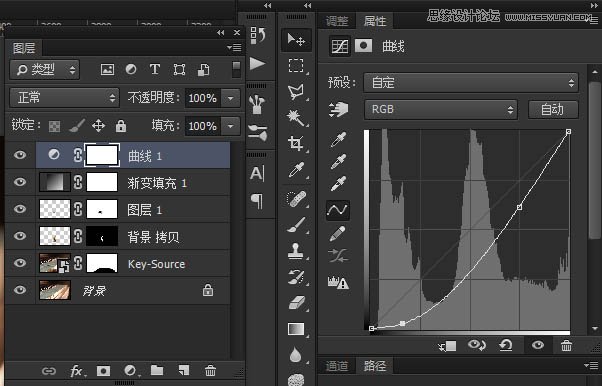The height and width of the screenshot is (386, 602).
Task: Select the Eraser tool
Action: coord(296,303)
